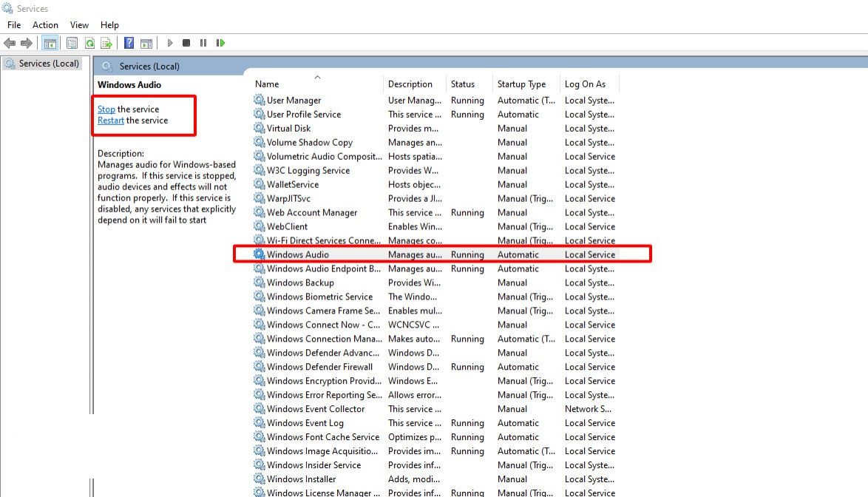Toggle the Show/Hide Action Pane toolbar icon
868x497 pixels.
[x=146, y=43]
